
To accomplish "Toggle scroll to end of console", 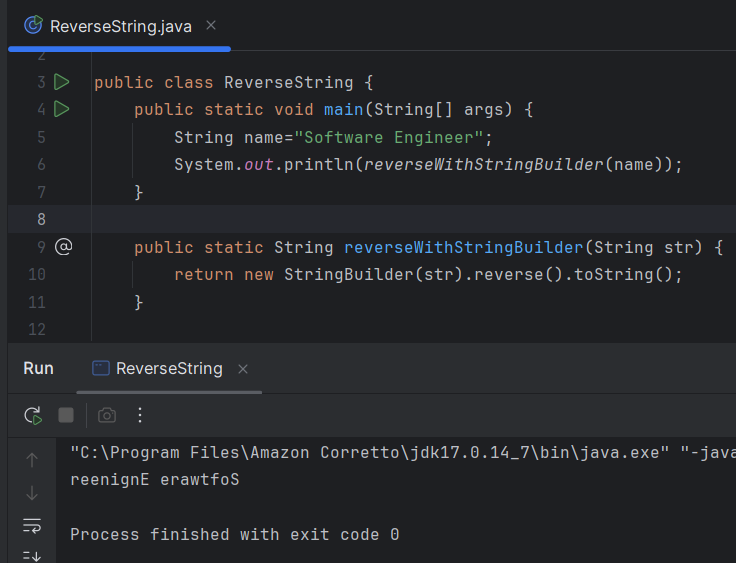I will (x=32, y=555).
